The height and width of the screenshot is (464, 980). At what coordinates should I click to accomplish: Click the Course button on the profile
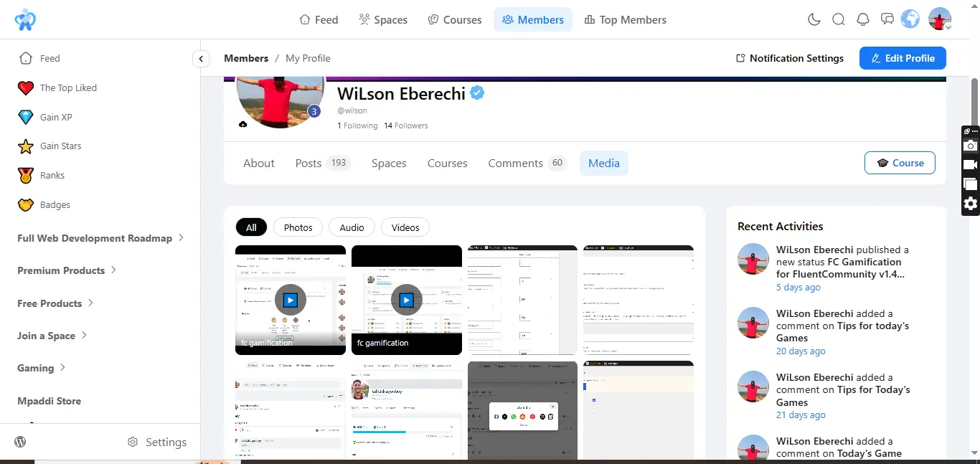(900, 163)
